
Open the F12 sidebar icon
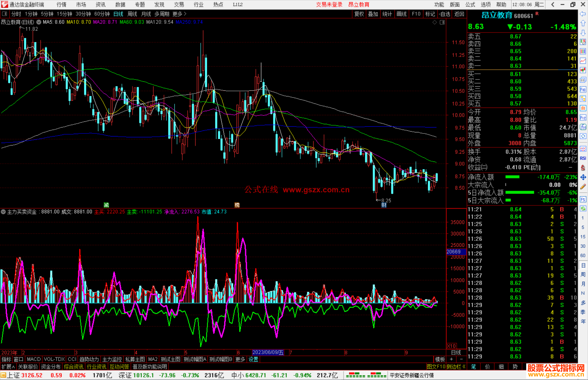click(x=583, y=118)
